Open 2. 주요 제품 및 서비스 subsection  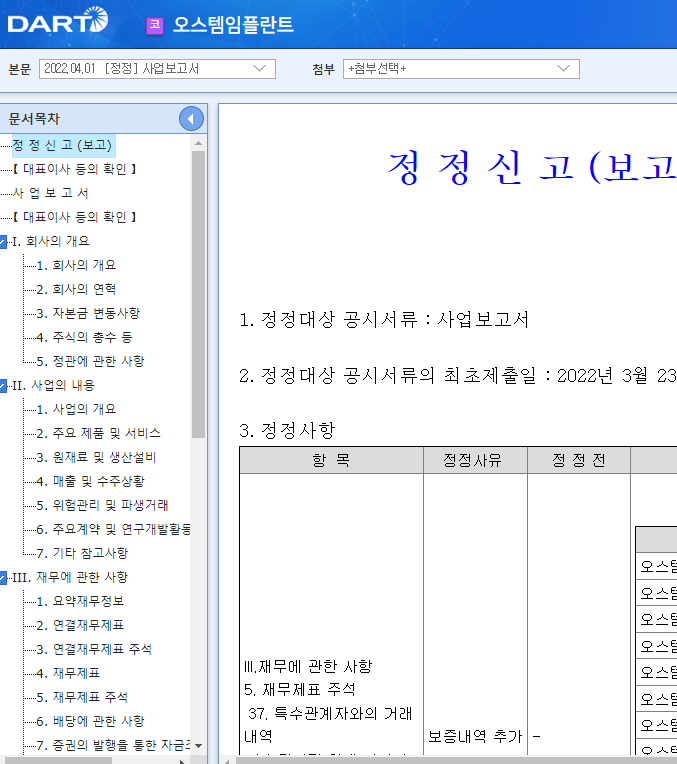(98, 433)
